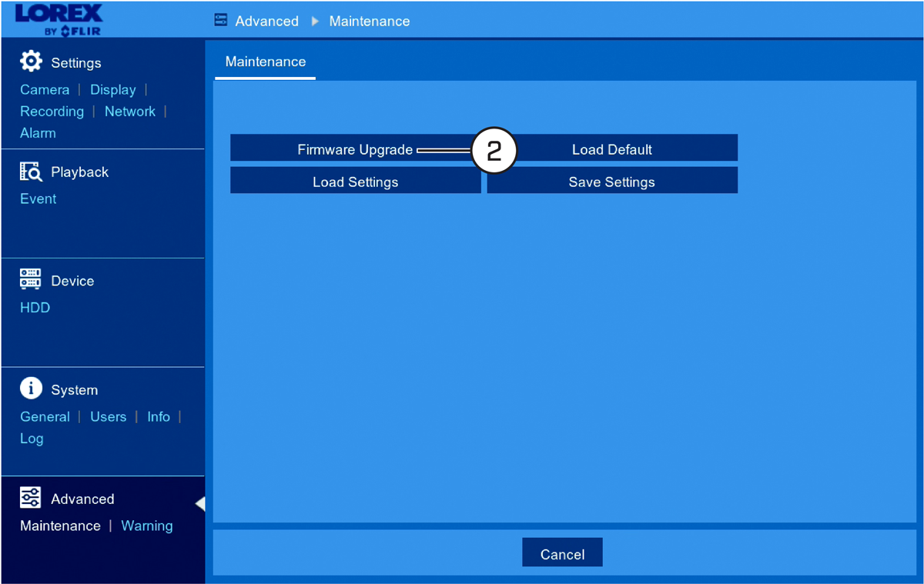Click the System info icon
The width and height of the screenshot is (924, 584).
[31, 389]
